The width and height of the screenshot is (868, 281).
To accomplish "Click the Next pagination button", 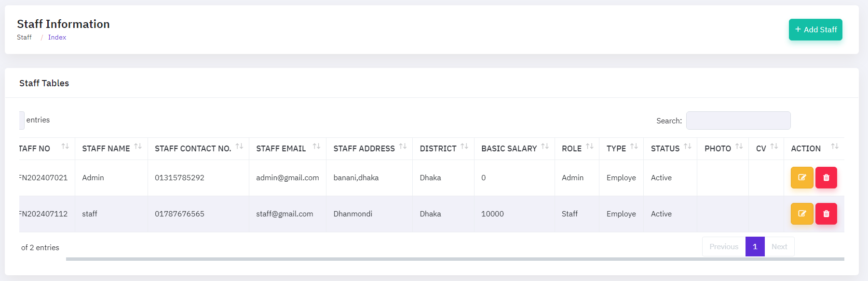I will [x=779, y=247].
